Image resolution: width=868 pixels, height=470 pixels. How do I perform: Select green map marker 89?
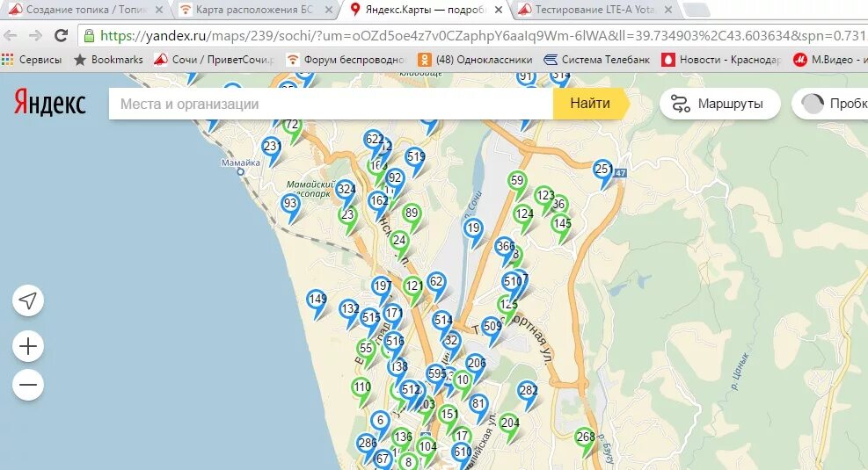(x=412, y=214)
